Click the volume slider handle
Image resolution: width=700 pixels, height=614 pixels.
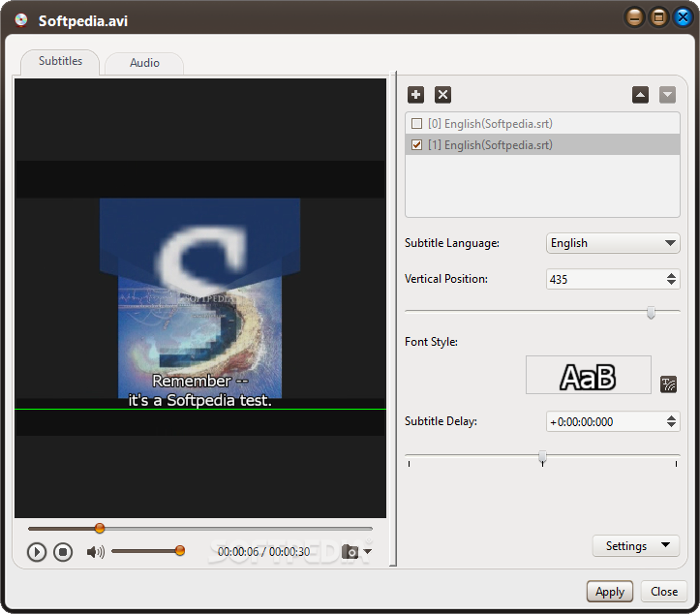coord(180,551)
